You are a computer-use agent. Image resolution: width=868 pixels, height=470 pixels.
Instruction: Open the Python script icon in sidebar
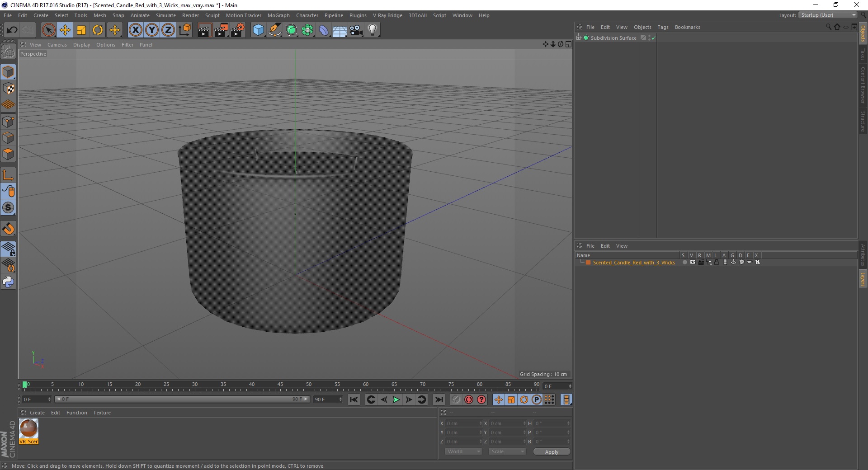pyautogui.click(x=8, y=282)
